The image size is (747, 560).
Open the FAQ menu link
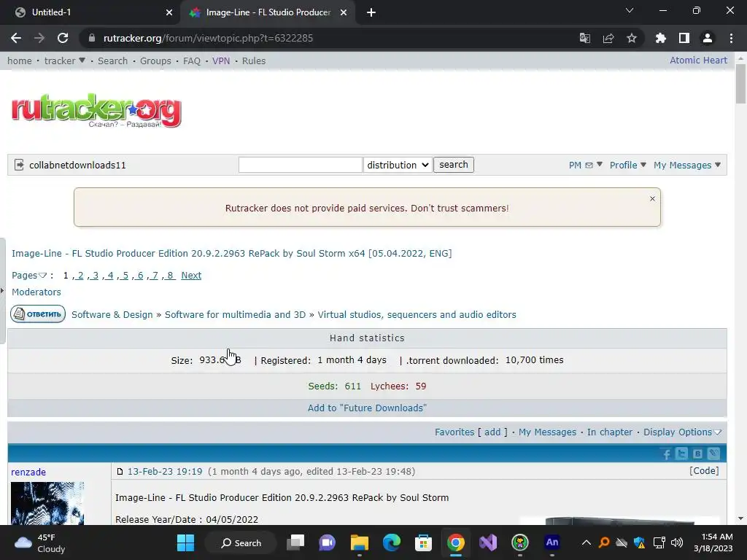pos(192,61)
